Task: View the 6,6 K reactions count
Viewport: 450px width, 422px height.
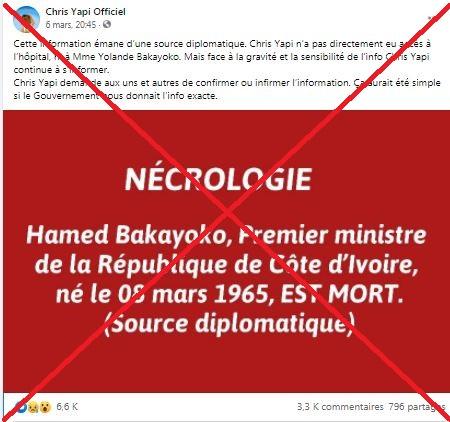Action: coord(67,407)
